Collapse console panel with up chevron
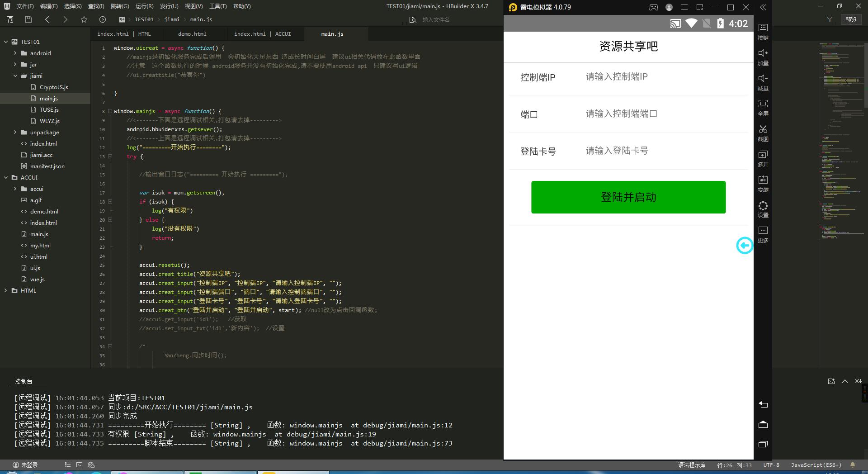868x474 pixels. point(844,381)
